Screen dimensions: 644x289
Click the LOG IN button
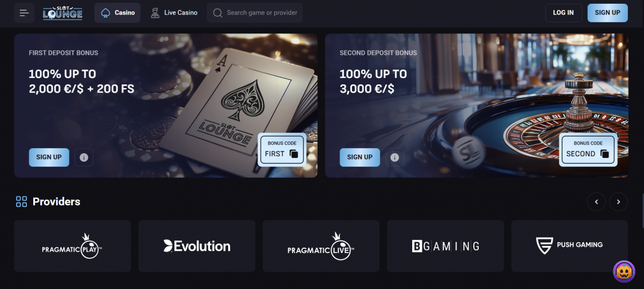coord(563,13)
